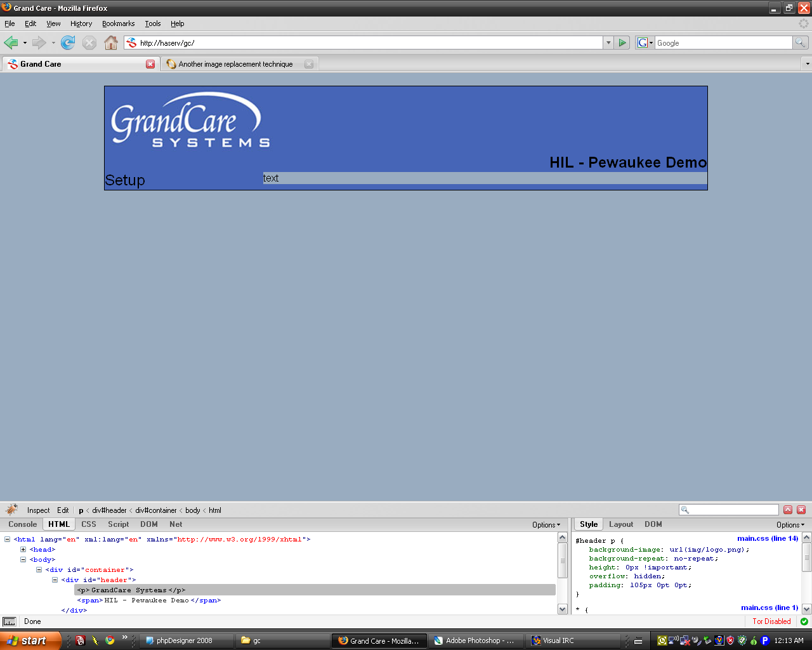Expand the head node
Viewport: 812px width, 650px height.
23,550
